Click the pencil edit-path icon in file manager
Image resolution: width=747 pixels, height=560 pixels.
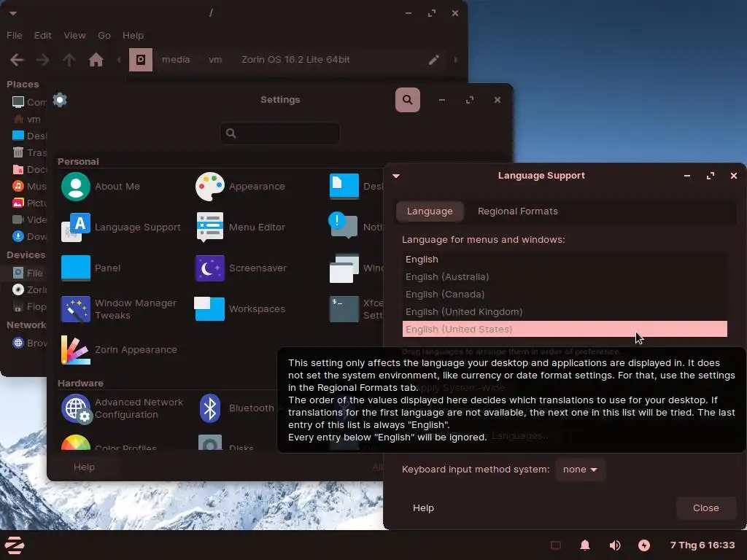pos(433,60)
